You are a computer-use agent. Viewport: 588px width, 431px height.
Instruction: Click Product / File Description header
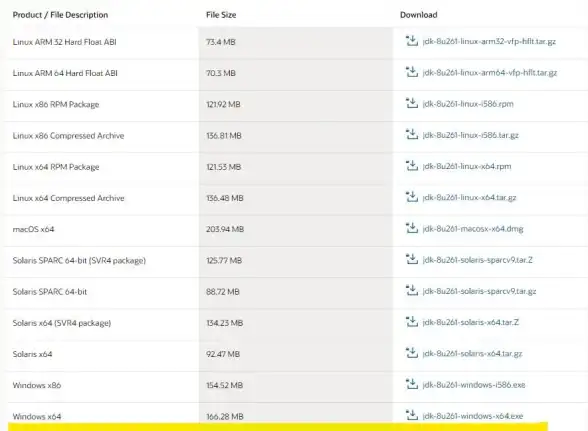[60, 15]
